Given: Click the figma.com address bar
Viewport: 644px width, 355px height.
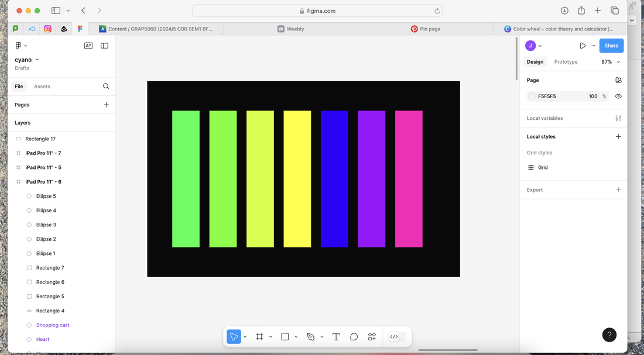Looking at the screenshot, I should click(x=317, y=11).
